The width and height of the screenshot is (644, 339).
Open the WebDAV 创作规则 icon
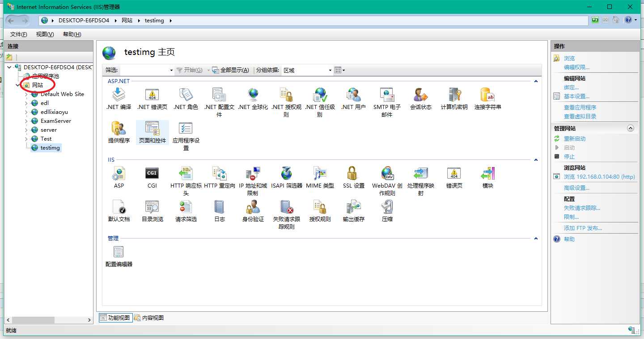387,180
